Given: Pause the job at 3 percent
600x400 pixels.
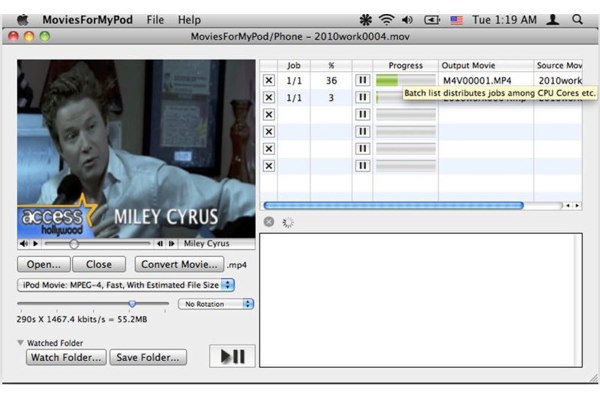Looking at the screenshot, I should pos(362,98).
